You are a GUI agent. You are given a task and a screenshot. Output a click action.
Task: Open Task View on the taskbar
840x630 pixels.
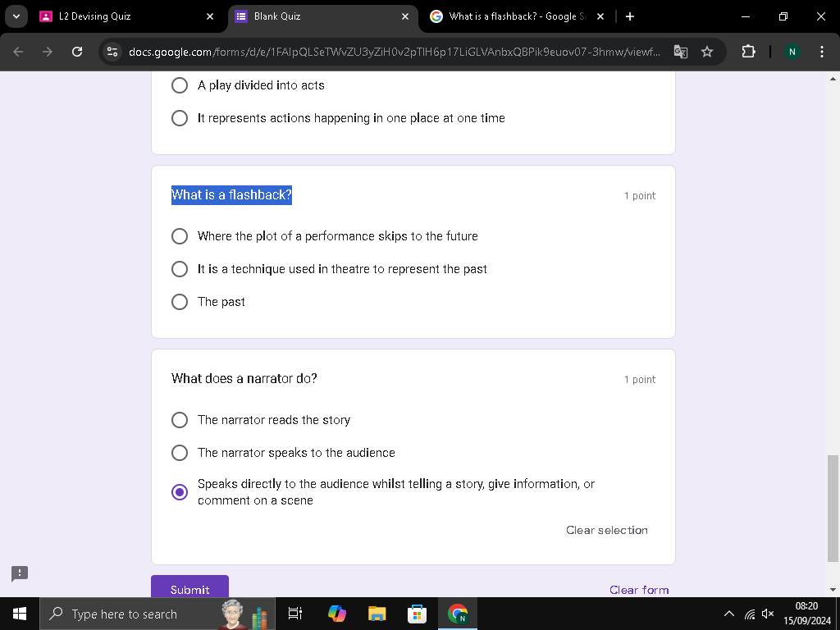click(295, 614)
